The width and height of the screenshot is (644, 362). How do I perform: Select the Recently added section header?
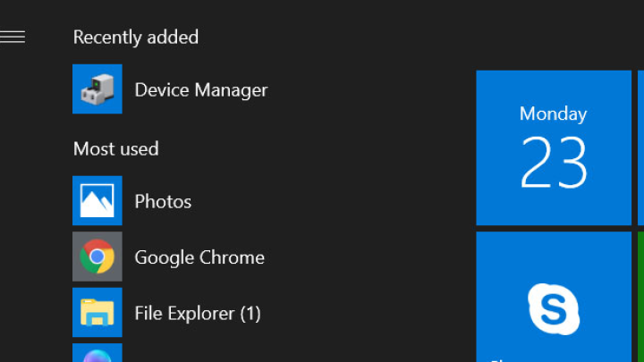point(136,38)
